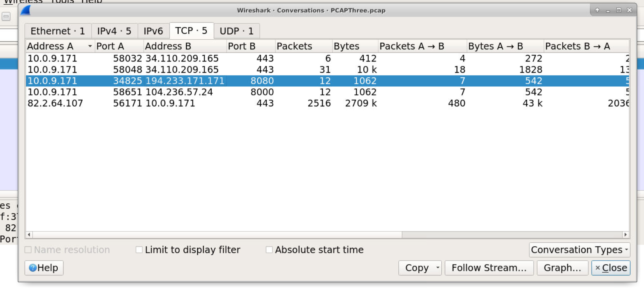Click Address A column sort arrow
644x291 pixels.
pos(90,46)
